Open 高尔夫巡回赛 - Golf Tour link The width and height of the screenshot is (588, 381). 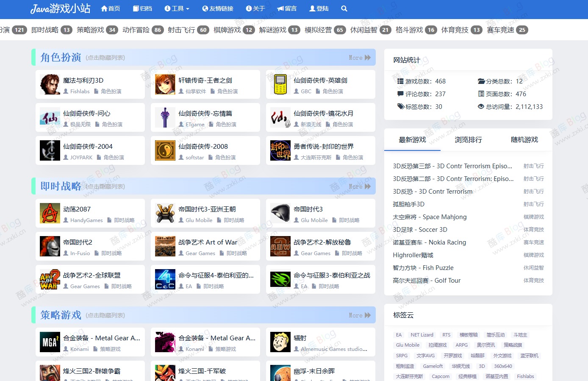427,281
